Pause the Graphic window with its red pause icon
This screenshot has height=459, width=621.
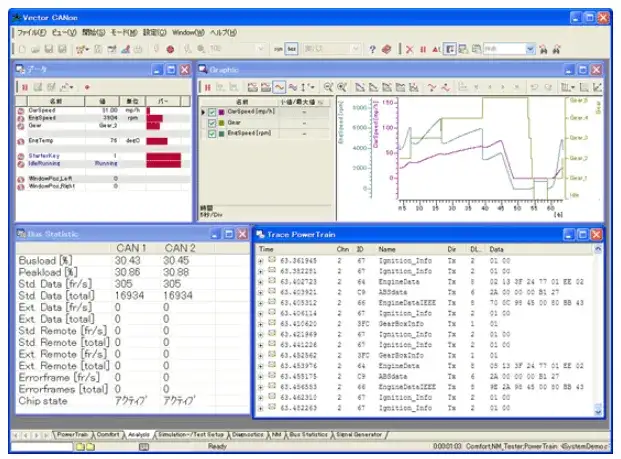[x=208, y=87]
